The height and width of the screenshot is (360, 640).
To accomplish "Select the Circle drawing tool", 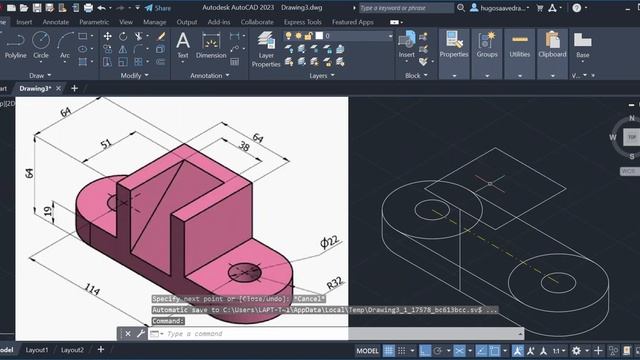I will 41,45.
